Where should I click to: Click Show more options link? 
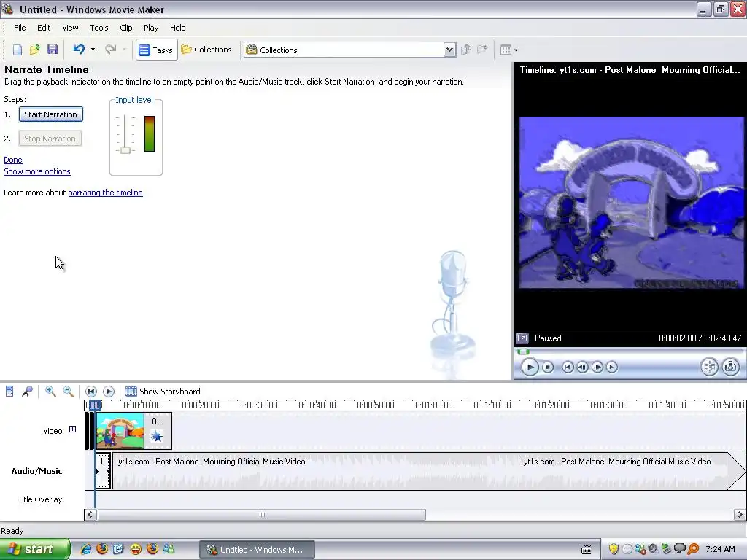pos(37,171)
